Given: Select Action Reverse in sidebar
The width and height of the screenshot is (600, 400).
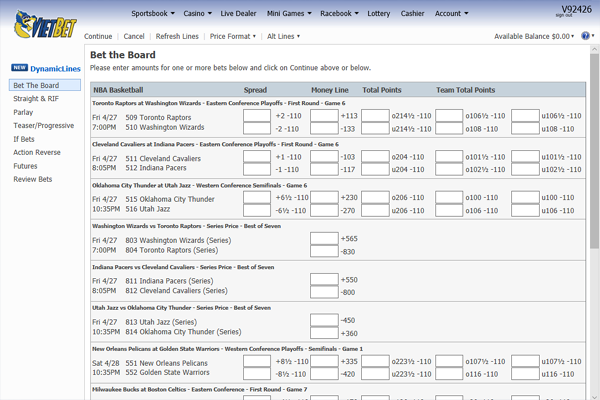Looking at the screenshot, I should click(37, 152).
